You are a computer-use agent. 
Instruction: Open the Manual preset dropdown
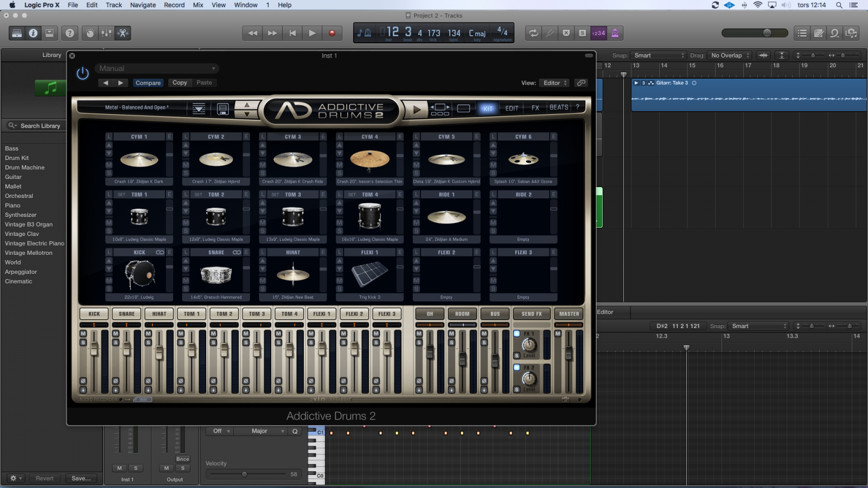(157, 68)
